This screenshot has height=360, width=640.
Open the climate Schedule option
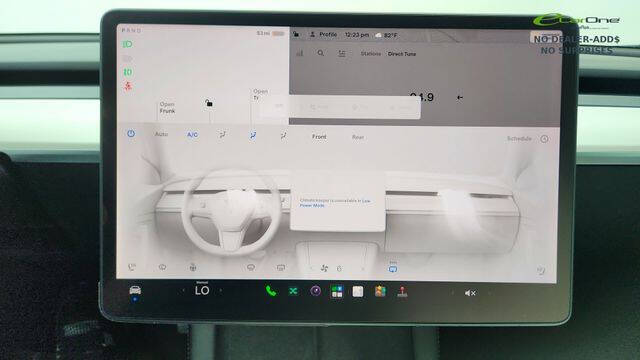519,138
